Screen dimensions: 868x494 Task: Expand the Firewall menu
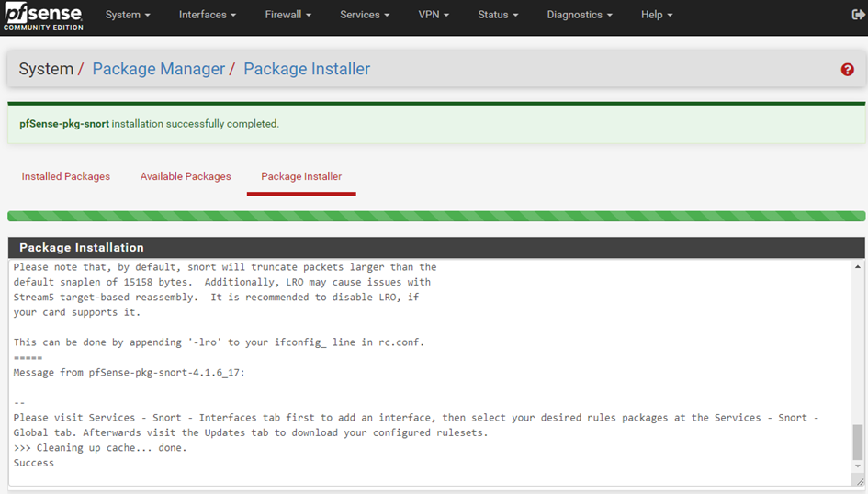[x=287, y=15]
